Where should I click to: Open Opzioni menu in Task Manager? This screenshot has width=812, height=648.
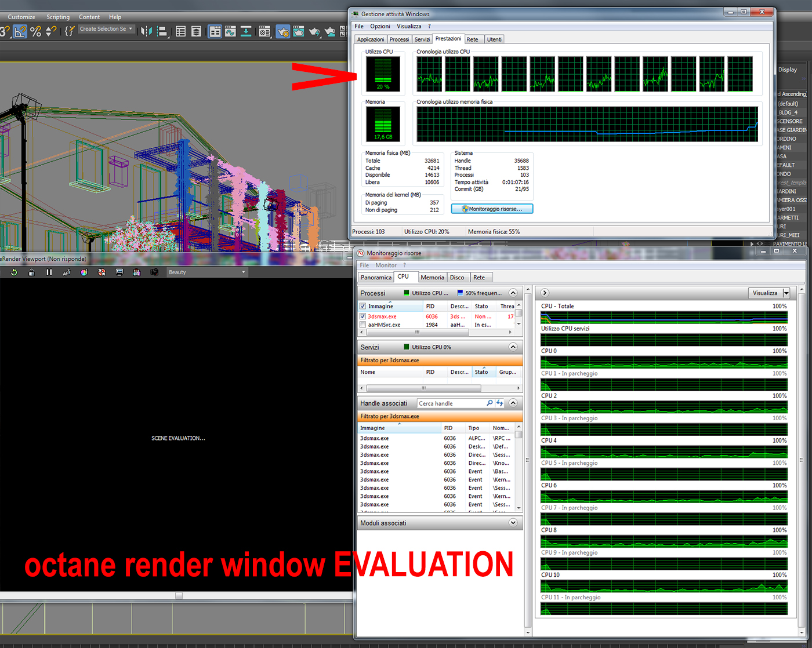click(380, 26)
